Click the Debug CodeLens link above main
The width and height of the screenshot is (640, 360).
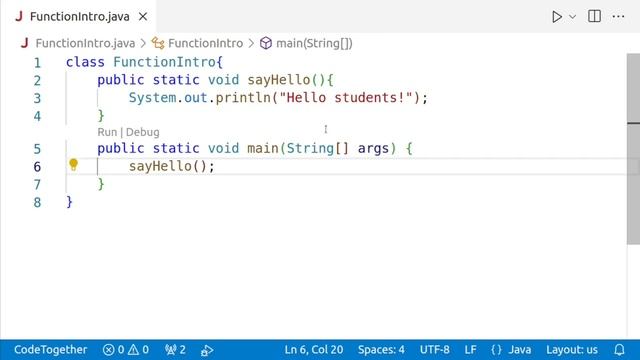tap(142, 132)
